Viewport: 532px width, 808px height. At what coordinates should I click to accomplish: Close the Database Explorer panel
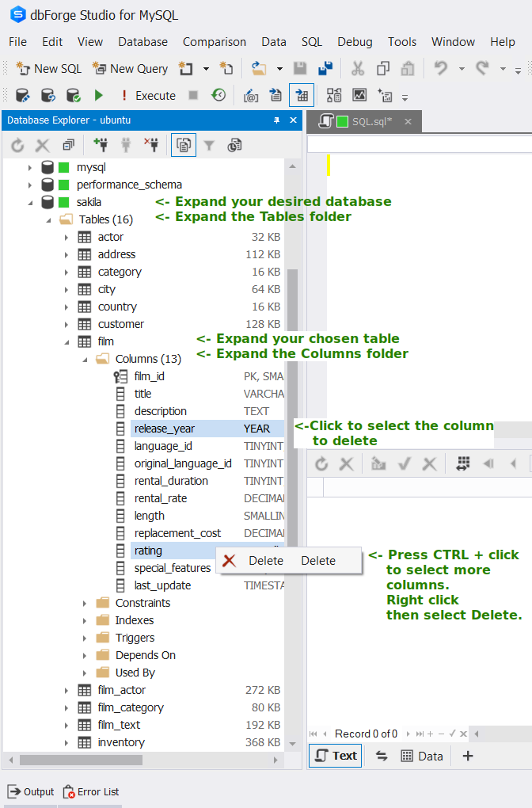[x=293, y=120]
